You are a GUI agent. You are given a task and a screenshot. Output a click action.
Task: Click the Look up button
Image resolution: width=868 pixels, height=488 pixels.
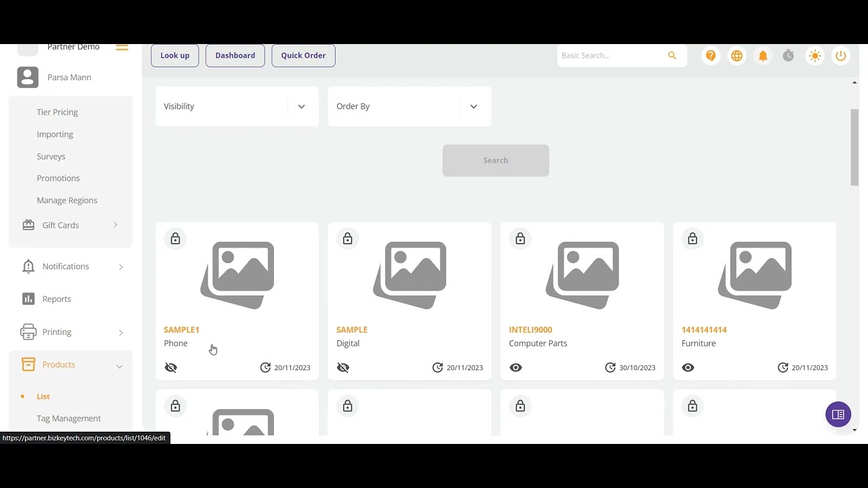(175, 56)
